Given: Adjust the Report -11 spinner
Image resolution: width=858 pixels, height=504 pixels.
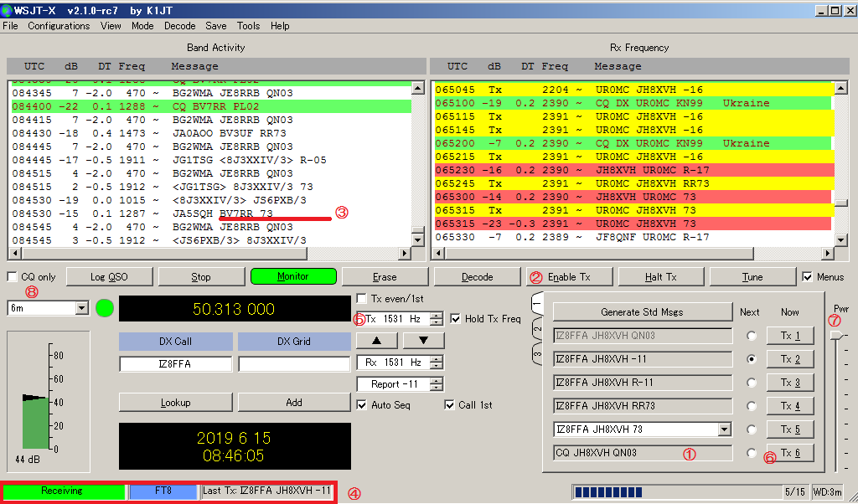Looking at the screenshot, I should pos(436,384).
